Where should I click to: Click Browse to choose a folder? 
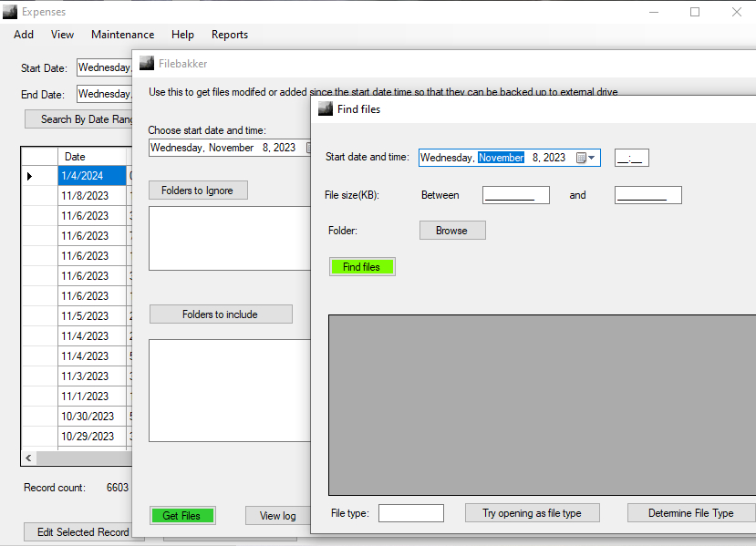(451, 231)
